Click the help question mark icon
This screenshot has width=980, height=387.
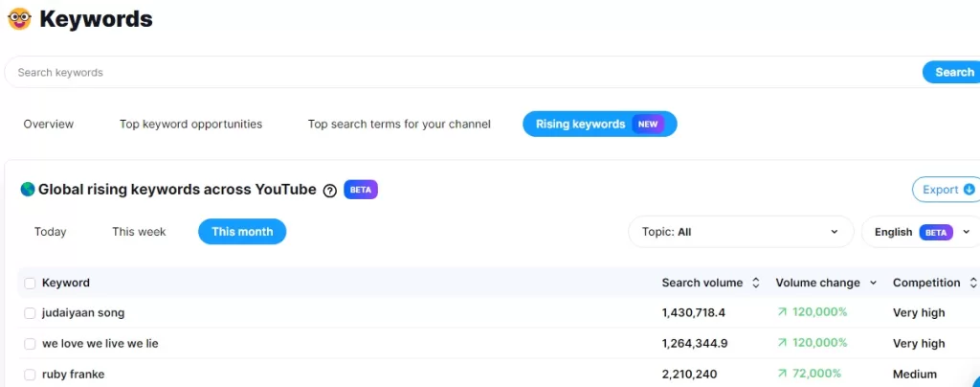pos(330,191)
